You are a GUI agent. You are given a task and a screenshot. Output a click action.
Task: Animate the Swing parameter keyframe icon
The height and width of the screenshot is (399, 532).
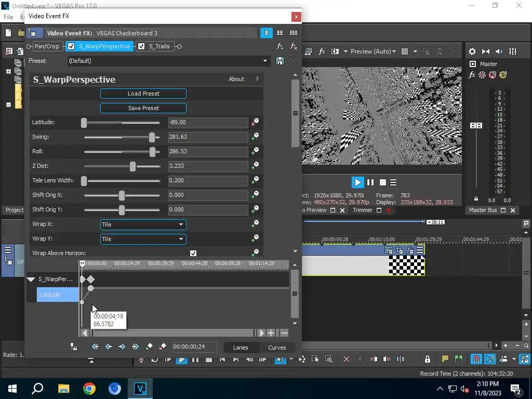coord(255,137)
